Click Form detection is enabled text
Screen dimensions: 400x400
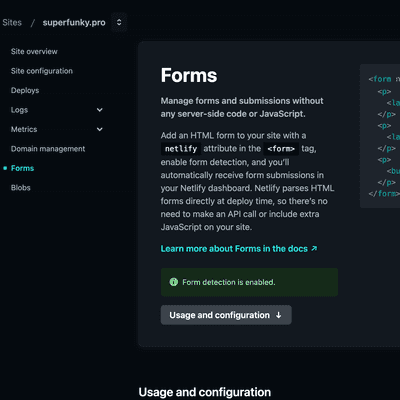pyautogui.click(x=229, y=282)
